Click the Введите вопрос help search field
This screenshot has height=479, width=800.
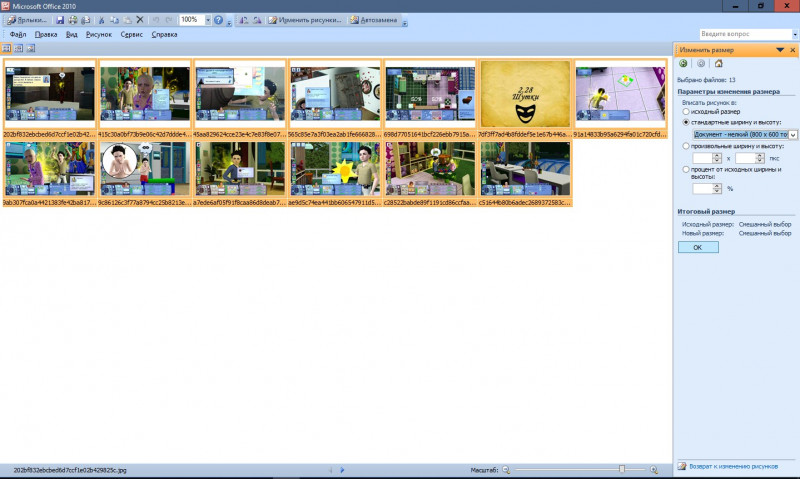point(745,34)
